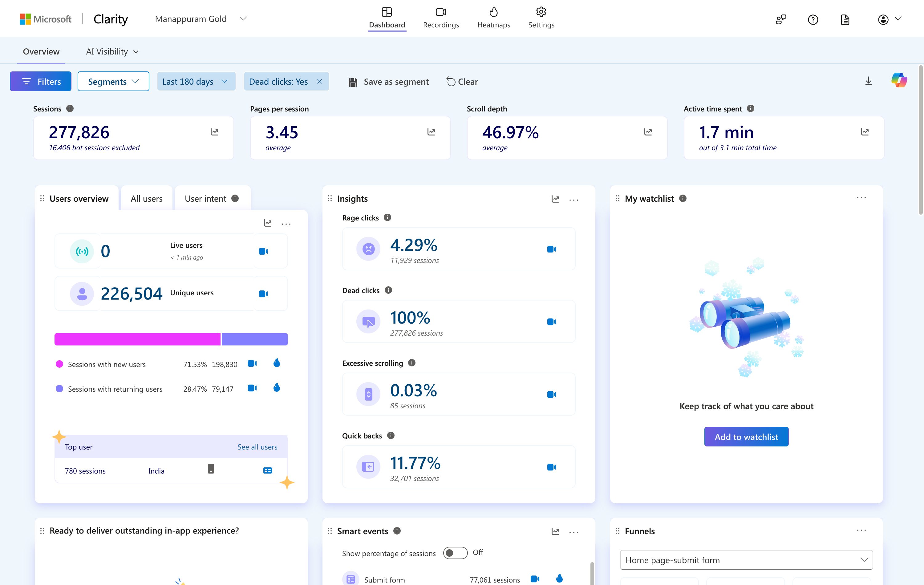Click the page vertical scrollbar
924x585 pixels.
tap(920, 140)
